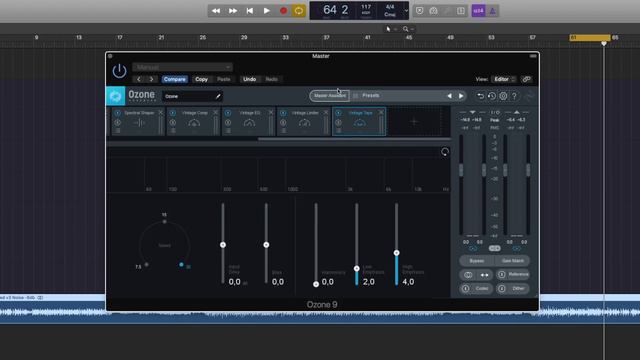Remove the Vintage Comp module
The height and width of the screenshot is (360, 640).
point(216,112)
